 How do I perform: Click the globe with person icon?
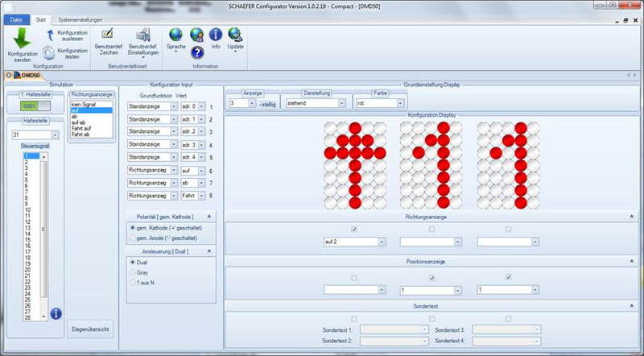pos(197,35)
